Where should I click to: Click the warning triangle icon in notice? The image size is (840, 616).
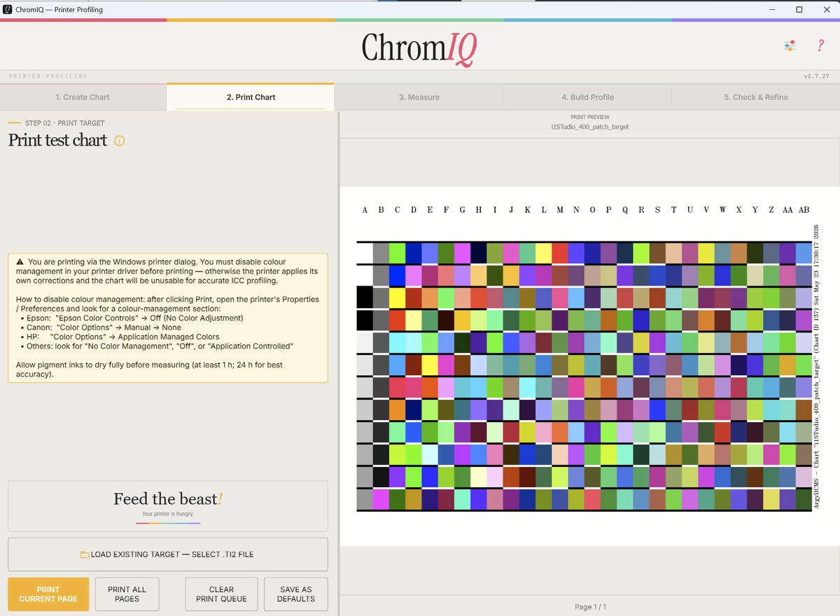(x=20, y=262)
